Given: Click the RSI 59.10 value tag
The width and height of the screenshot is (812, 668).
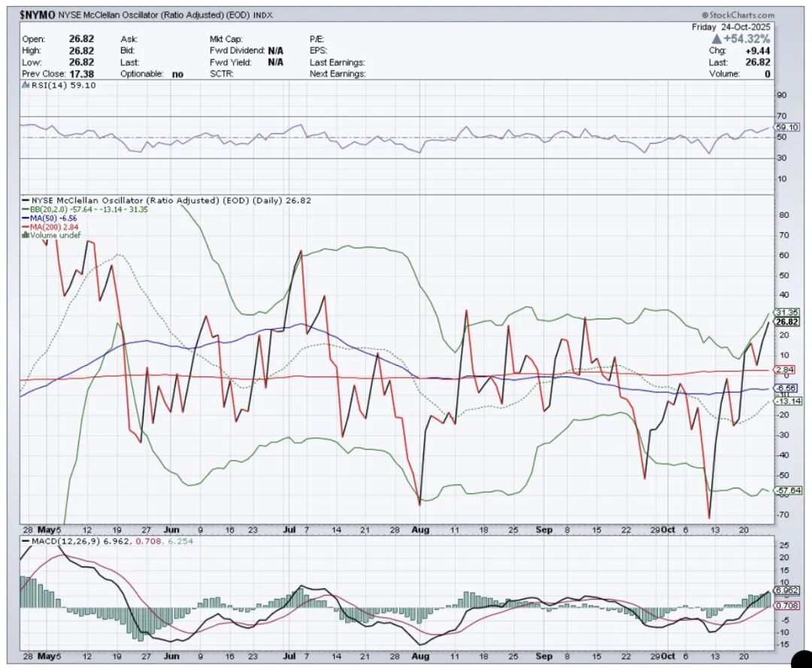Looking at the screenshot, I should 787,127.
